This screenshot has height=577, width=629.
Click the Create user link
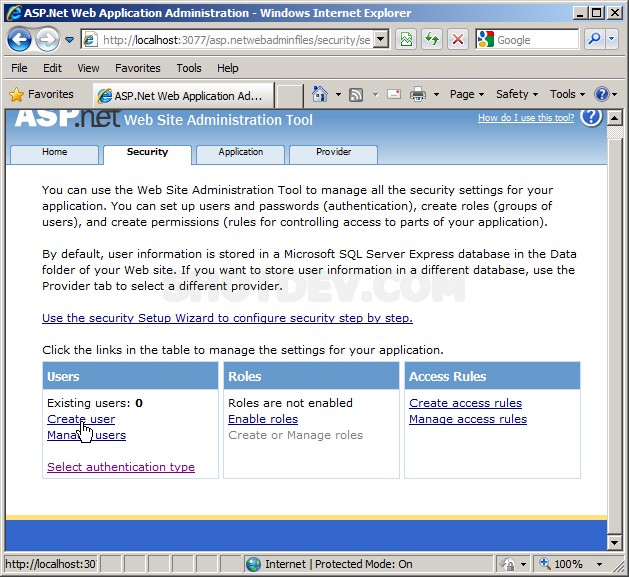pyautogui.click(x=81, y=419)
